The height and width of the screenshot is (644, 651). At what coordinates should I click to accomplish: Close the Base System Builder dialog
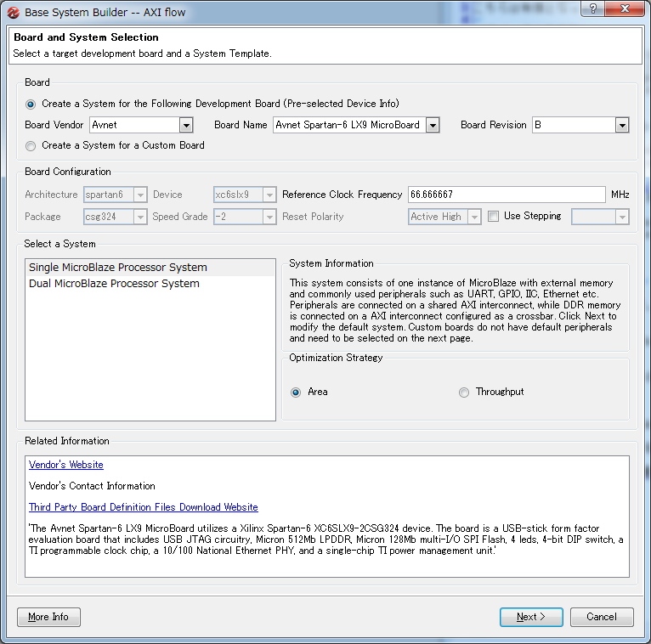tap(625, 8)
